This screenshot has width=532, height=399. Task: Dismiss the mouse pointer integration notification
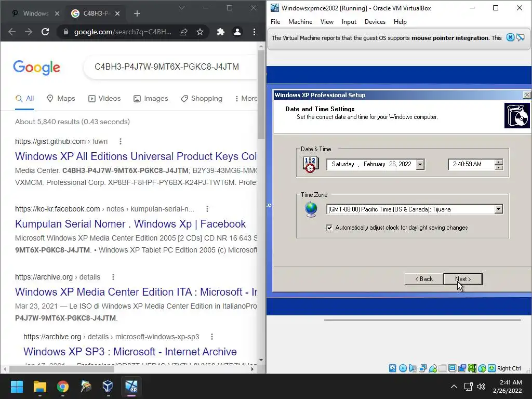coord(510,37)
